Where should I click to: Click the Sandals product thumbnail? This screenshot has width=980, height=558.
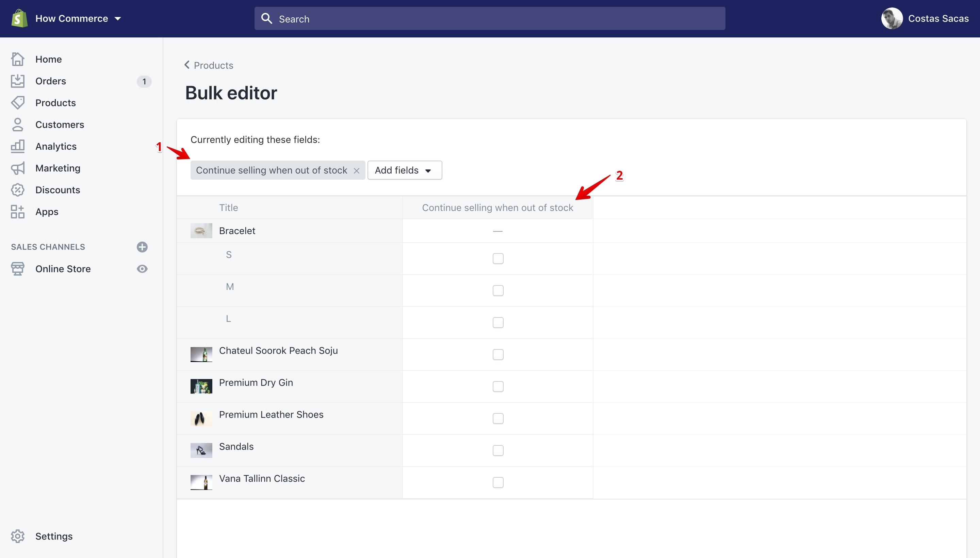(201, 450)
